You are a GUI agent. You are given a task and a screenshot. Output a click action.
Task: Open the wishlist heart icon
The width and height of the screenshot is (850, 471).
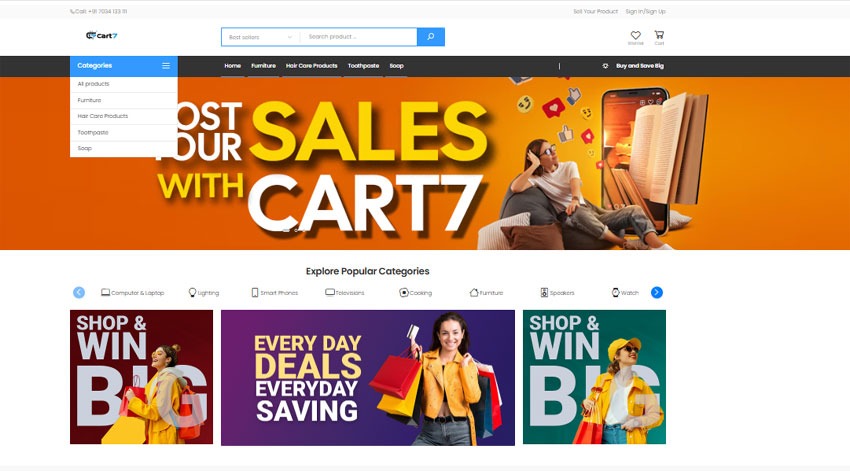[x=635, y=35]
